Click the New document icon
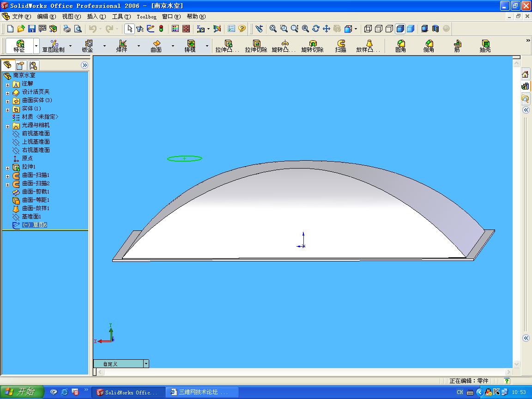This screenshot has width=532, height=399. click(10, 29)
